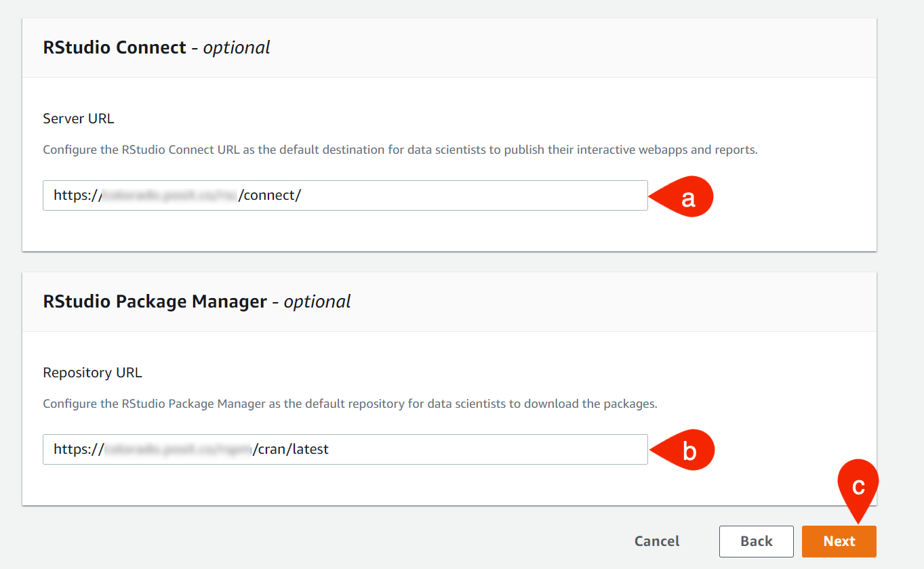This screenshot has width=924, height=569.
Task: Click "optional" beside RStudio Connect title
Action: click(237, 47)
